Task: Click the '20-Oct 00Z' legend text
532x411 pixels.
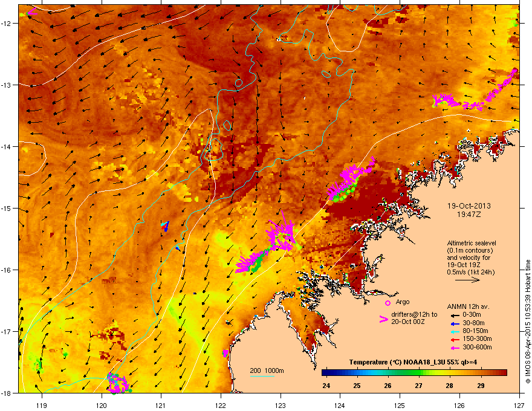Action: (408, 322)
